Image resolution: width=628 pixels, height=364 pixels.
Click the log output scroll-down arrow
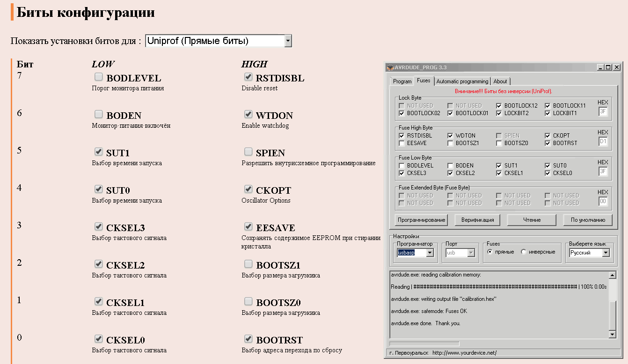tap(612, 334)
